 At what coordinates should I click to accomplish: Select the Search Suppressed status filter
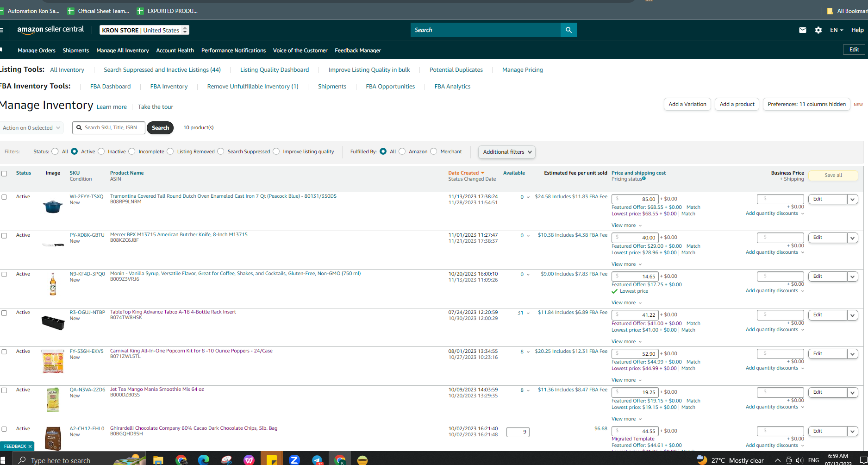pyautogui.click(x=221, y=151)
